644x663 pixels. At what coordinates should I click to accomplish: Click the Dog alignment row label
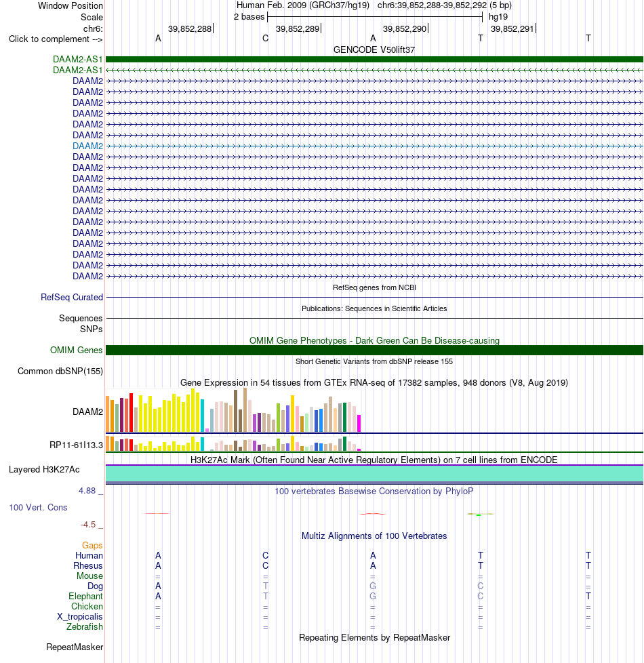point(95,586)
